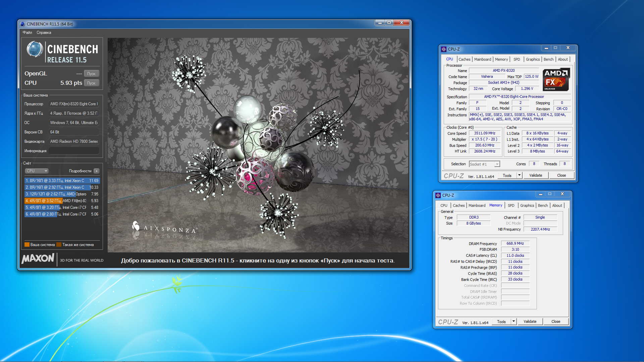Click the CINEBENCH globe logo
The image size is (644, 362).
pos(35,49)
